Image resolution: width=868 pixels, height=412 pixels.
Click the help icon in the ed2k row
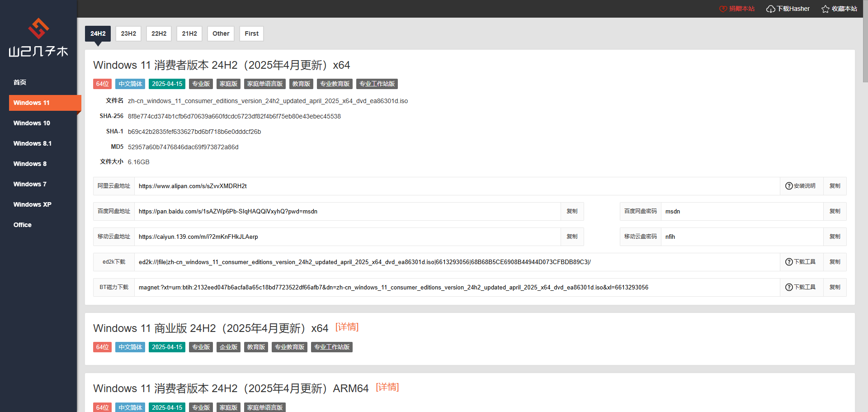click(789, 262)
